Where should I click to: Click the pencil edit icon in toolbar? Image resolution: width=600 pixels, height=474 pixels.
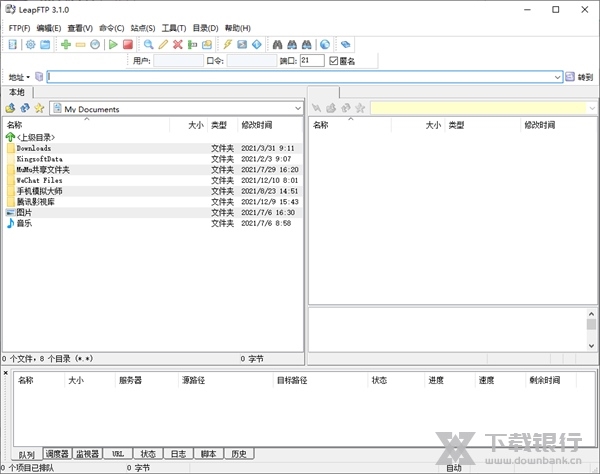(x=163, y=45)
